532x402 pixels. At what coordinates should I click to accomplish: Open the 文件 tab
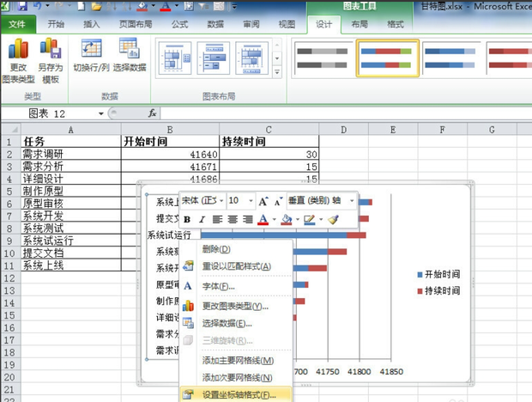tap(17, 24)
